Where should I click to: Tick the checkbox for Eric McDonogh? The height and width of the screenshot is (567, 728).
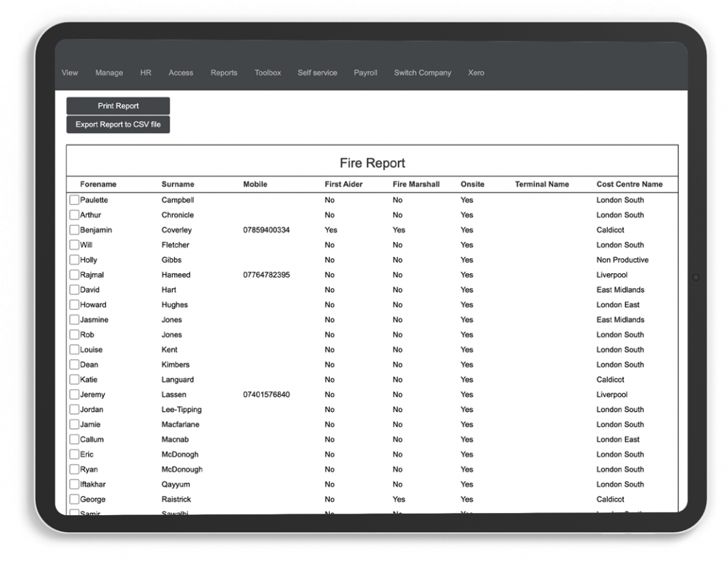pyautogui.click(x=74, y=454)
